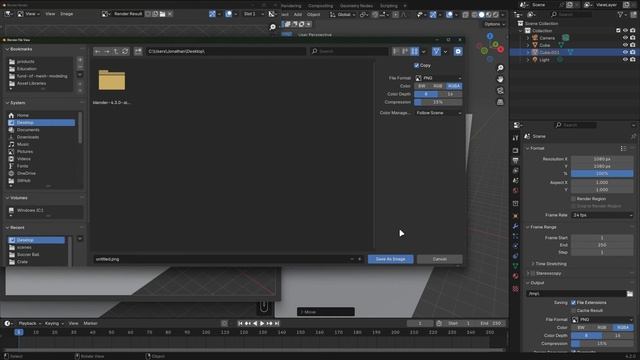
Task: Go to parent directory in file browser
Action: click(116, 51)
